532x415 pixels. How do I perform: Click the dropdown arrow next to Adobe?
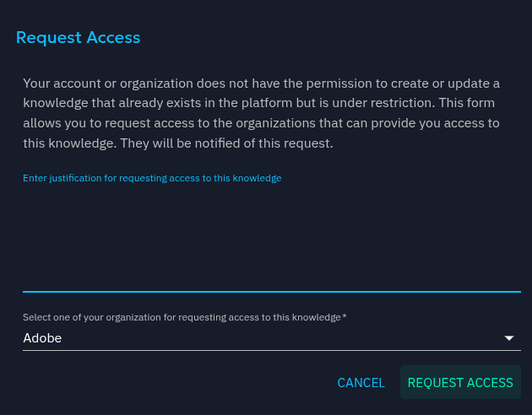click(509, 338)
